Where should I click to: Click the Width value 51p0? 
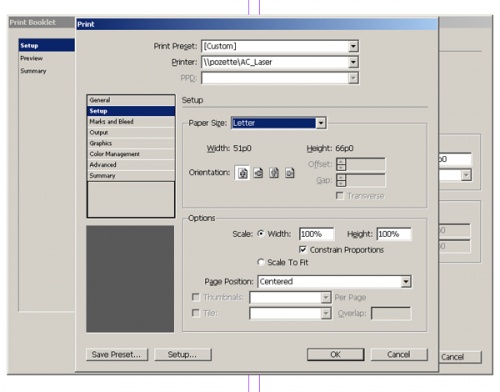click(x=242, y=148)
